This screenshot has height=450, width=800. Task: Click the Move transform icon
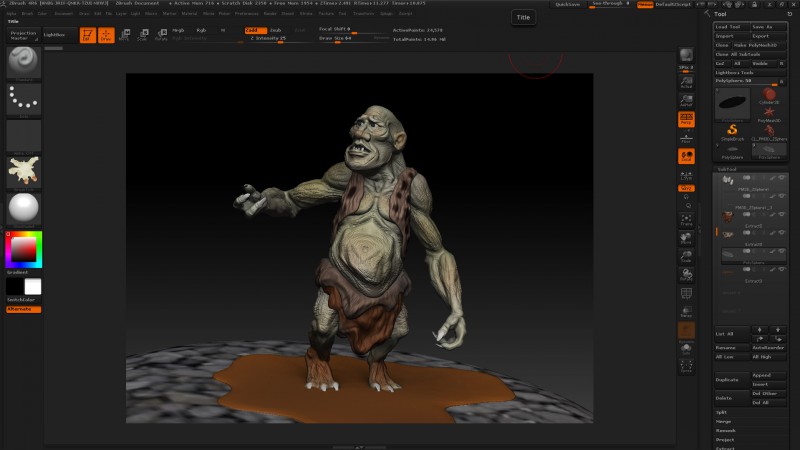pyautogui.click(x=124, y=35)
